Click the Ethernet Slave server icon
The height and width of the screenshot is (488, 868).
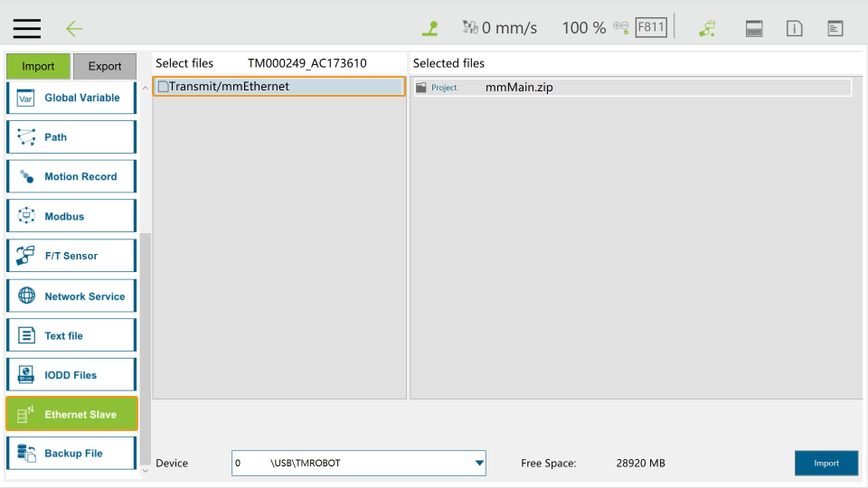(25, 415)
